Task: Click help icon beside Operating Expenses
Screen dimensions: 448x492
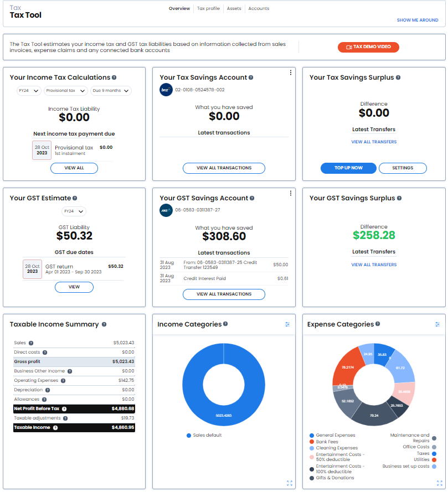Action: [x=63, y=381]
